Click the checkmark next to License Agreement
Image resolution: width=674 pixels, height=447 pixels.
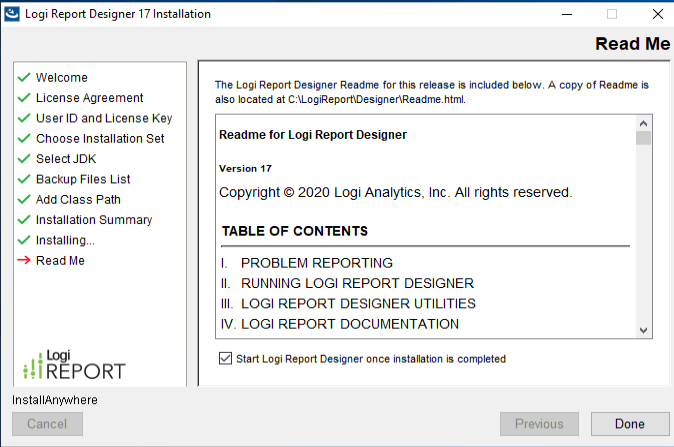click(24, 98)
